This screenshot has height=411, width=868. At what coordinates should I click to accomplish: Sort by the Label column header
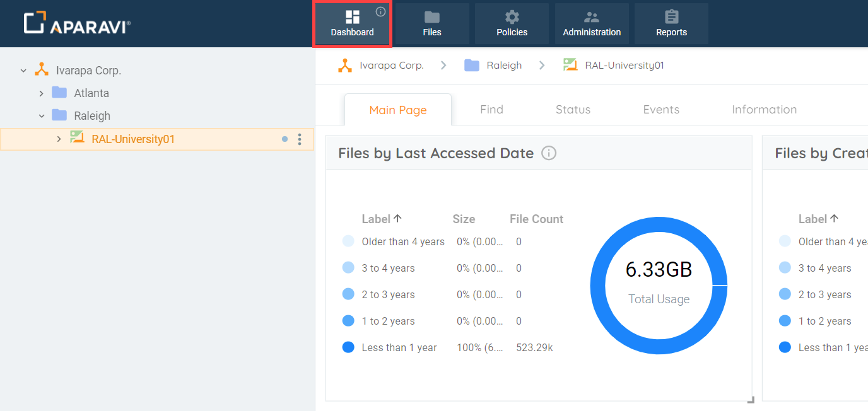click(381, 219)
